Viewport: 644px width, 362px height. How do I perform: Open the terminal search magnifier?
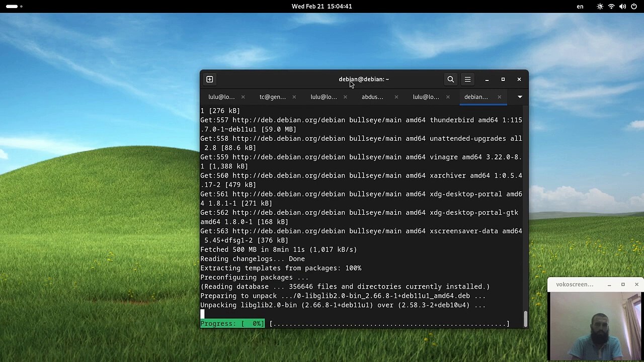tap(451, 79)
